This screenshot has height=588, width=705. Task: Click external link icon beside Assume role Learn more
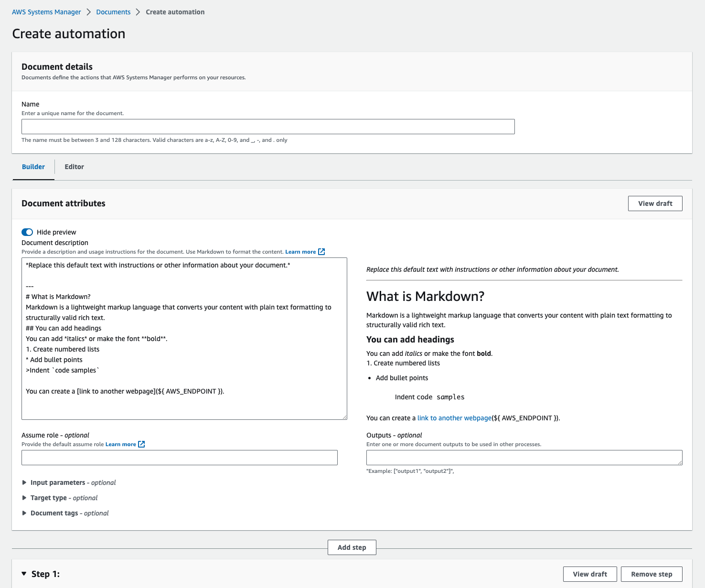pos(141,444)
